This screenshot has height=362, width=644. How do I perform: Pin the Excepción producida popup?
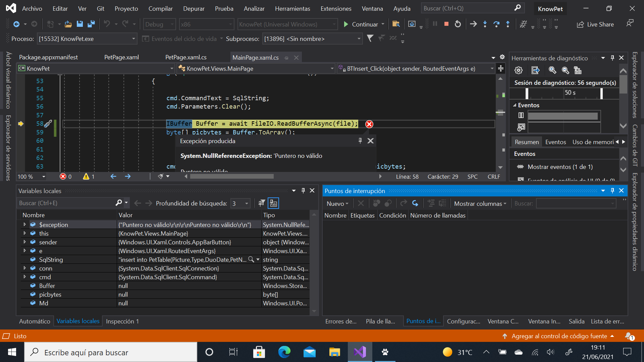[x=360, y=141]
